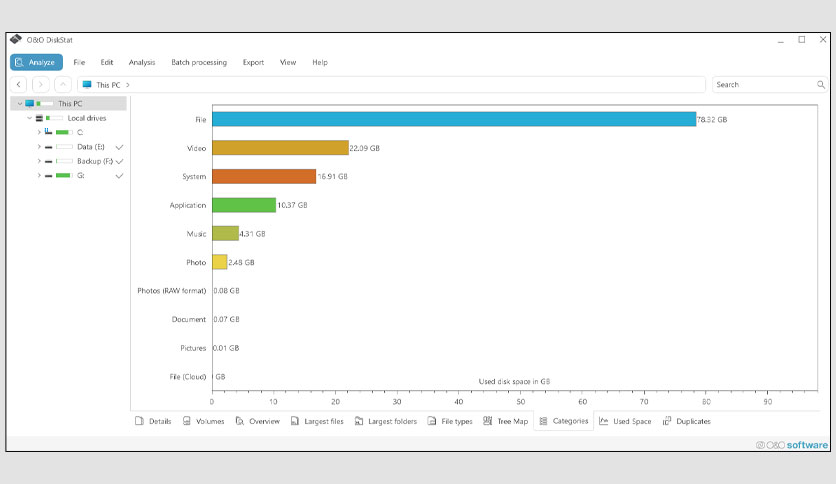Screen dimensions: 836x484
Task: Click the Document category label
Action: coord(189,319)
